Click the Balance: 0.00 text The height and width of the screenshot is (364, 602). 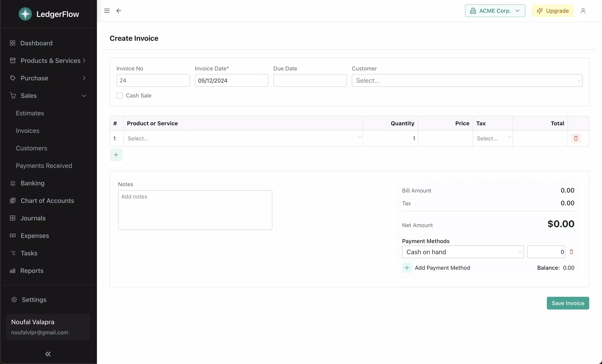point(556,268)
